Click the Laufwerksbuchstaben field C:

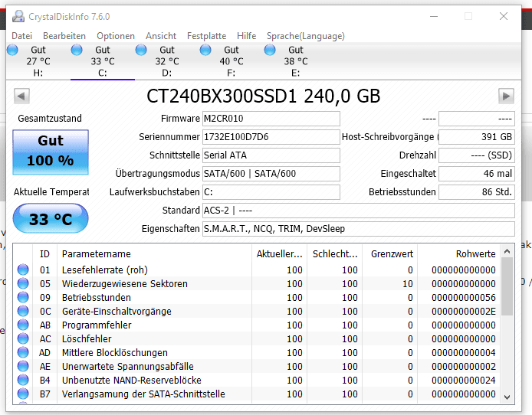point(271,192)
